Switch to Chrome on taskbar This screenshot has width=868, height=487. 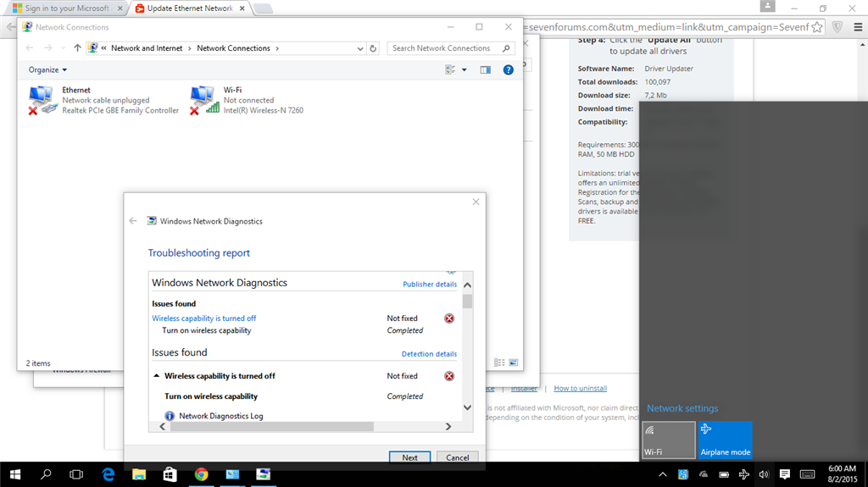tap(202, 474)
